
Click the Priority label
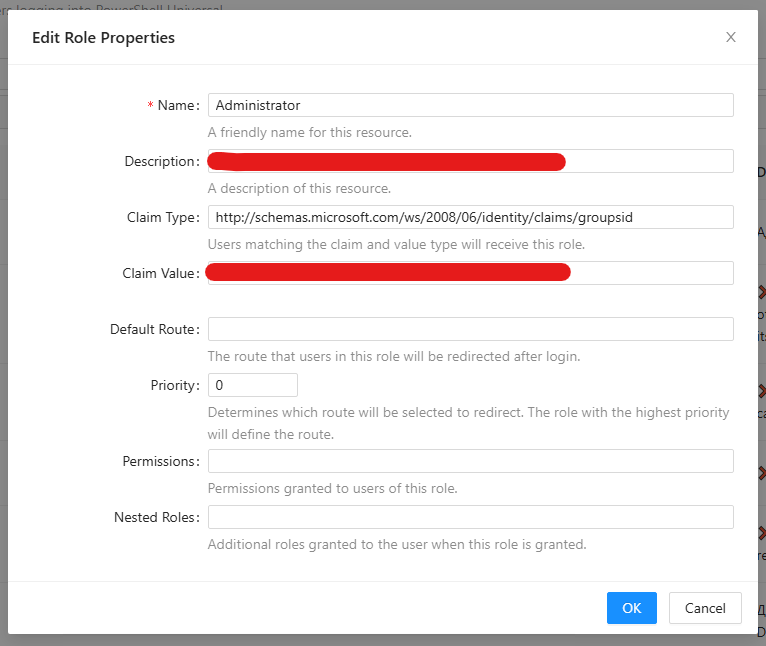173,385
